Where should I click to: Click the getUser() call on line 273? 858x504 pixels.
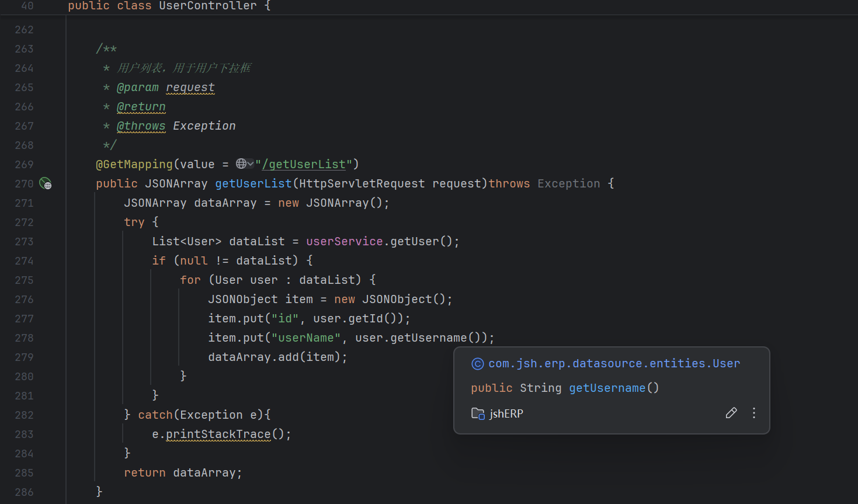(x=422, y=241)
